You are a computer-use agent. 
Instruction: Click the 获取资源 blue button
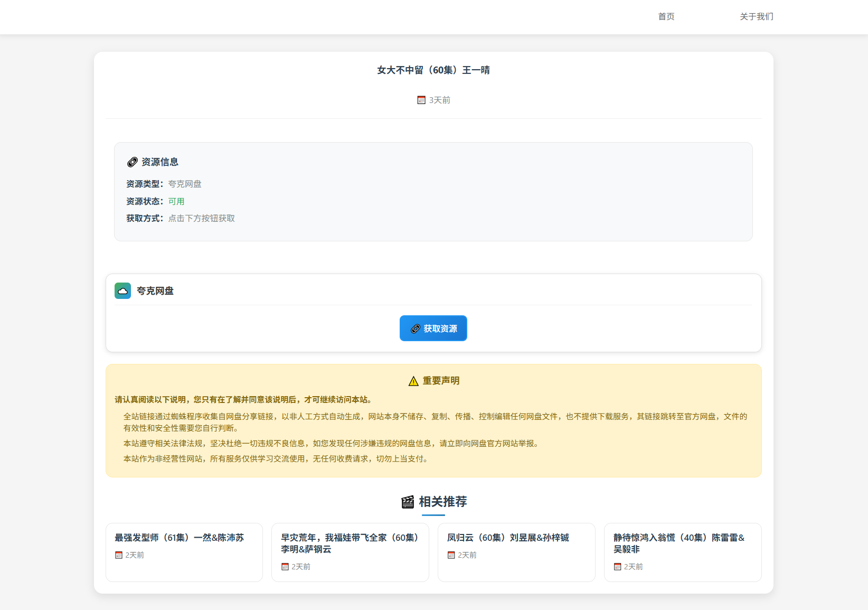coord(433,329)
